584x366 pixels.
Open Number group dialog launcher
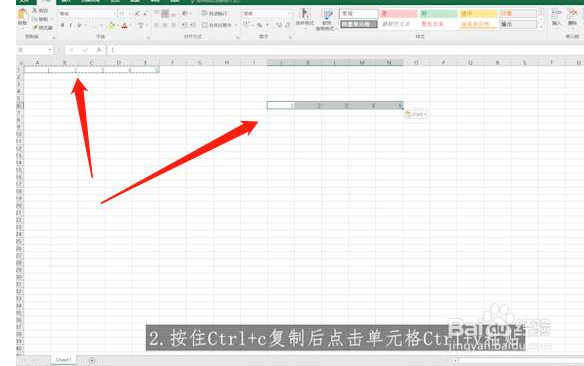pyautogui.click(x=291, y=37)
